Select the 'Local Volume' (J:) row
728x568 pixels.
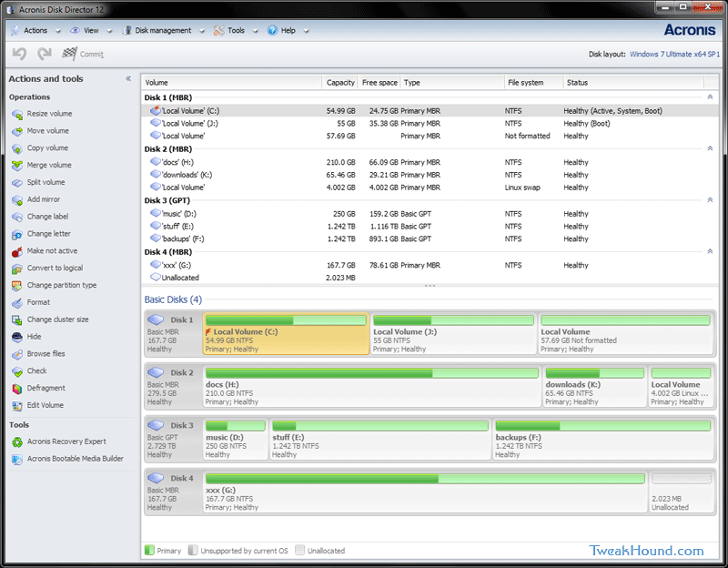click(x=430, y=124)
